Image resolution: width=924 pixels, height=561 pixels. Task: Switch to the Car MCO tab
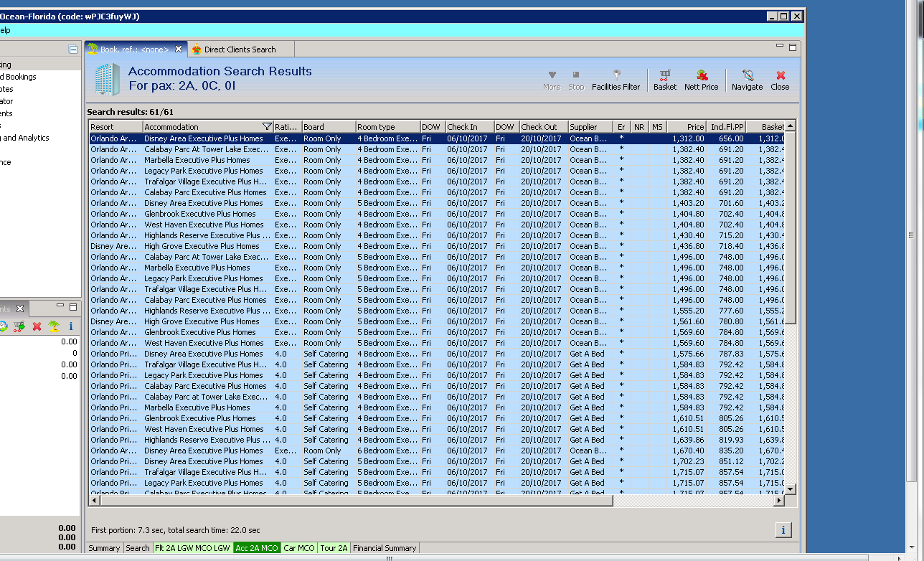point(298,548)
